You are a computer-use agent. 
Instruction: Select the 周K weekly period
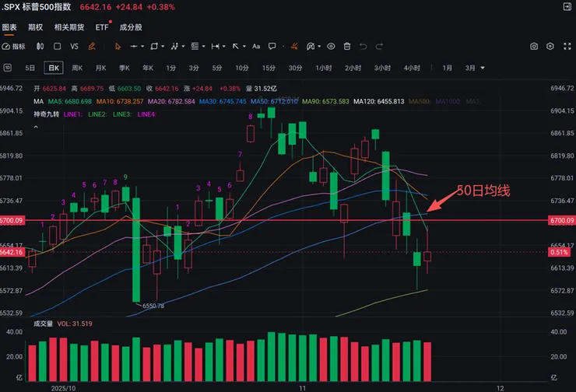[x=77, y=68]
